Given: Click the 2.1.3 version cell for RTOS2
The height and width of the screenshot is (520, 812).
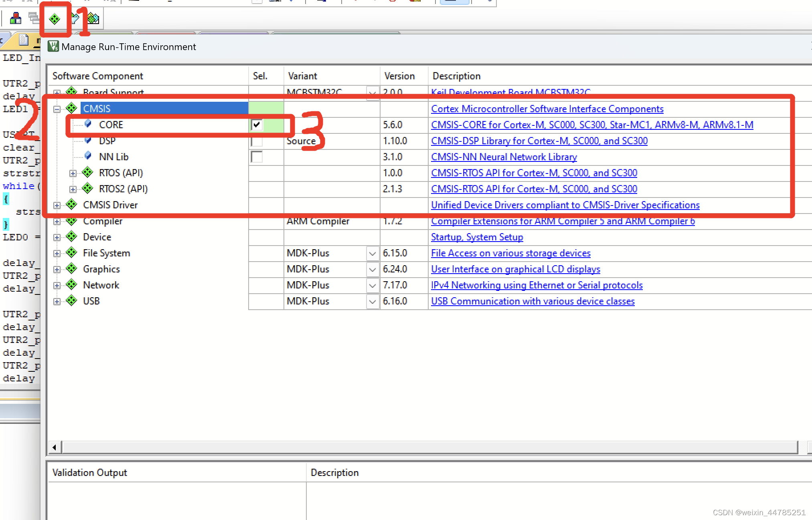Looking at the screenshot, I should (404, 189).
